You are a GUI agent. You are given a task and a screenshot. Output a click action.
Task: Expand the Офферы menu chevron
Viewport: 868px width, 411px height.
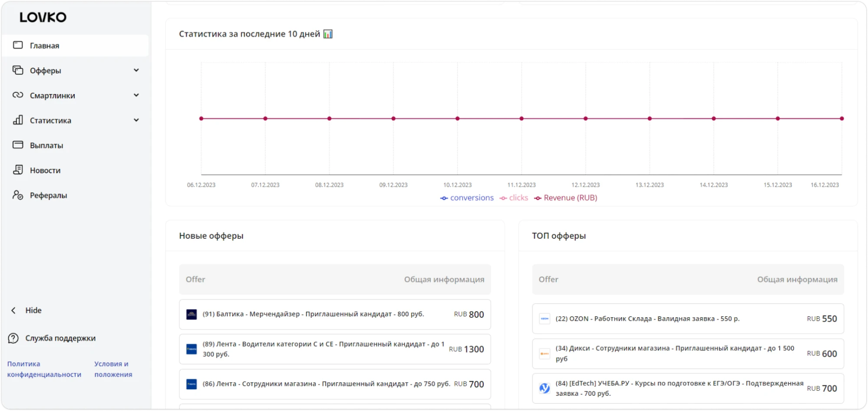(x=136, y=70)
